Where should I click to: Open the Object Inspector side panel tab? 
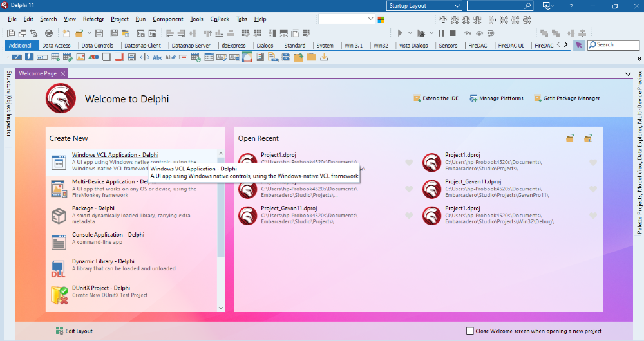[9, 116]
